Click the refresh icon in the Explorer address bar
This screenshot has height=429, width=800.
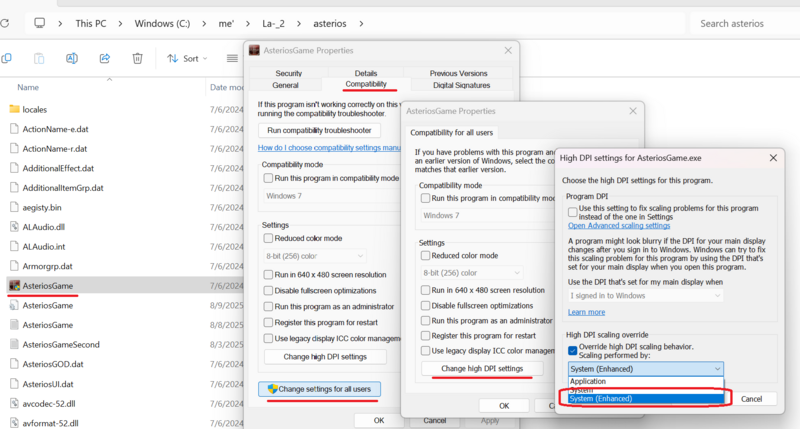point(5,23)
